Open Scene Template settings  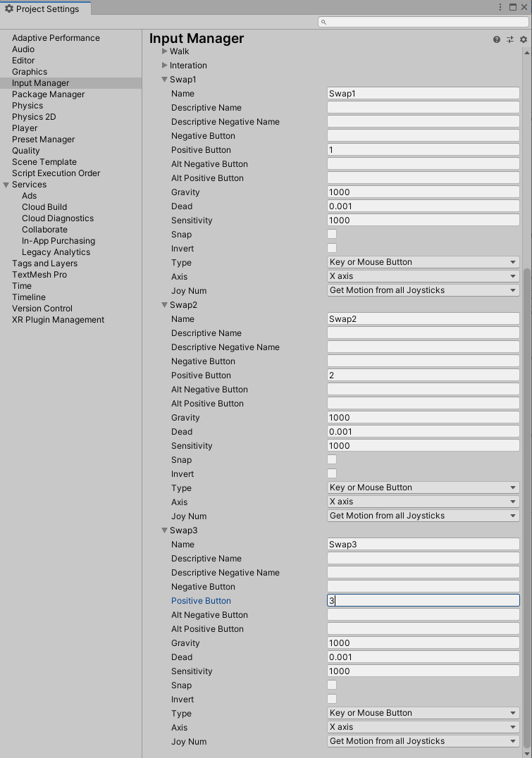coord(44,162)
